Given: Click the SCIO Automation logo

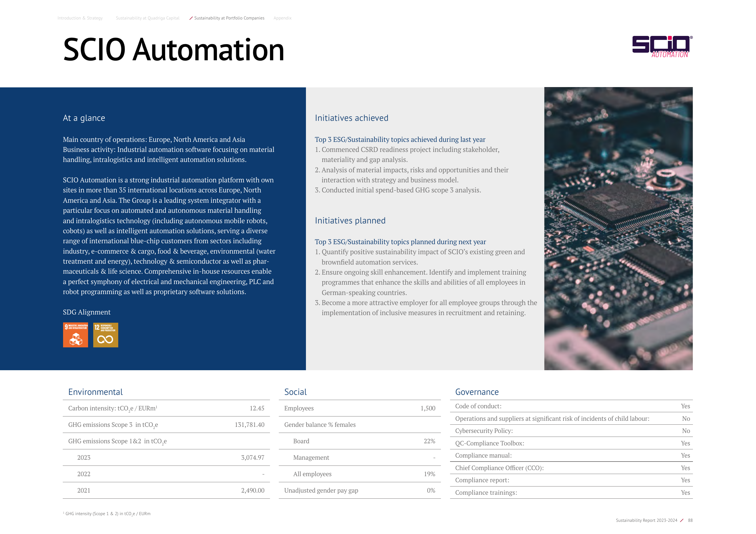Looking at the screenshot, I should tap(662, 47).
